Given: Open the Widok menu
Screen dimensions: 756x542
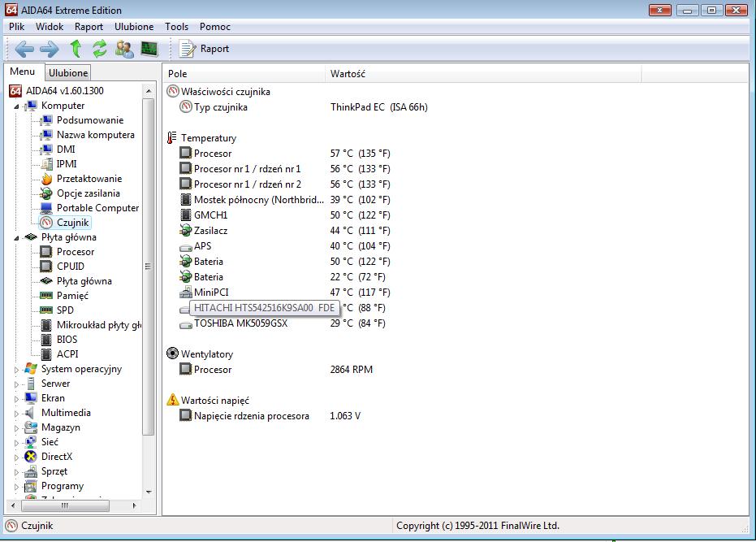Looking at the screenshot, I should (x=50, y=27).
